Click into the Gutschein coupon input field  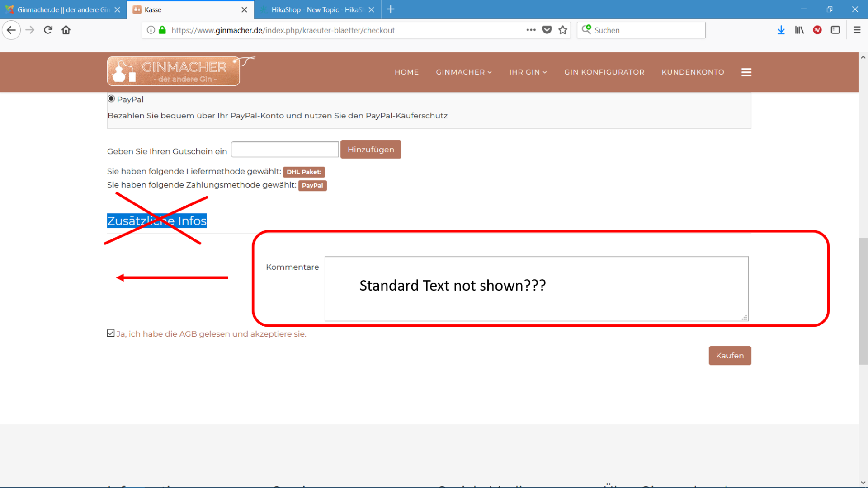point(284,150)
